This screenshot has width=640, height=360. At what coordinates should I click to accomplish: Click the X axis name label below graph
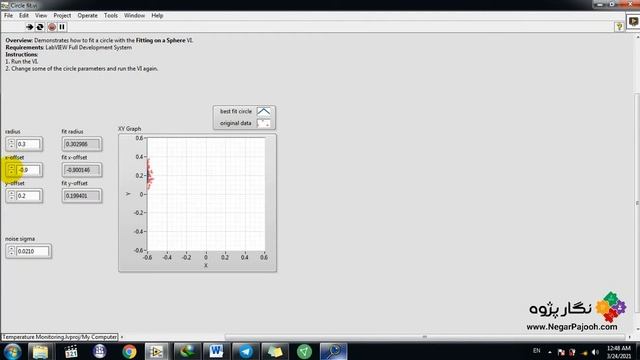tap(206, 265)
